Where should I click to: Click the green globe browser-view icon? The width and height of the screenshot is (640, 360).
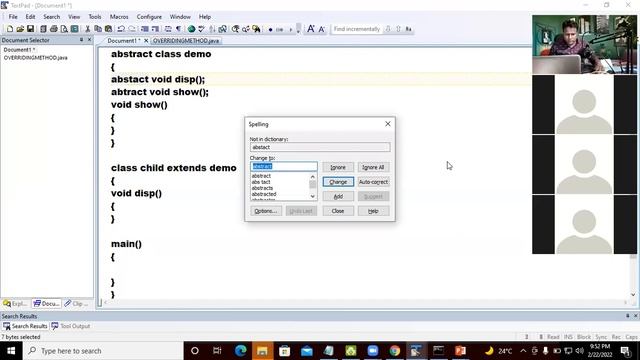pos(191,29)
